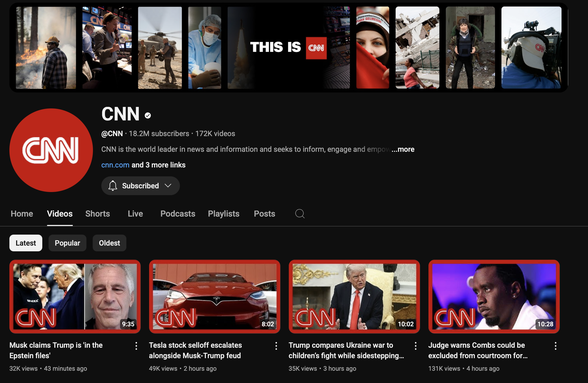Open 'Tesla stock selloff escalates' video title
Image resolution: width=588 pixels, height=383 pixels.
point(196,350)
